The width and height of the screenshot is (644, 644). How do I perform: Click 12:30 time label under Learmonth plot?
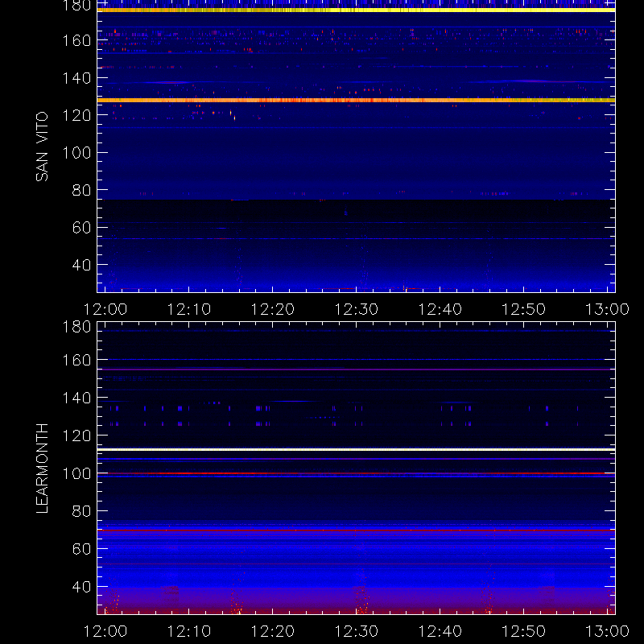pyautogui.click(x=356, y=631)
